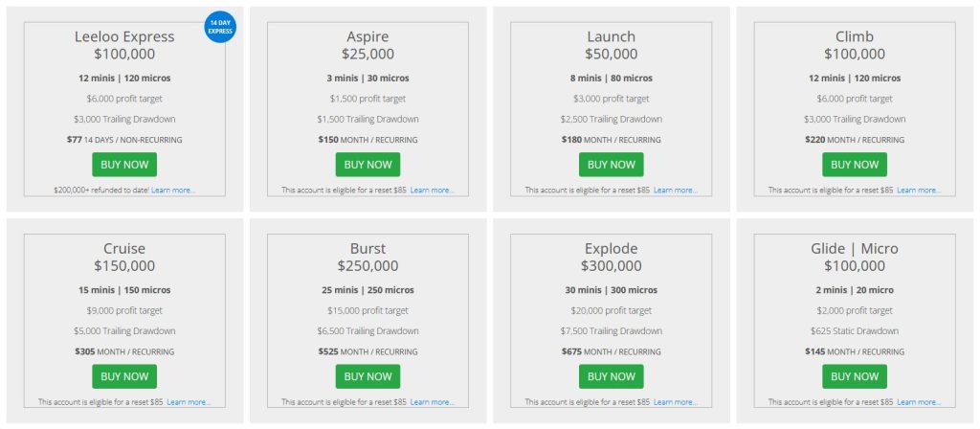Buy the Cruise $150,000 plan
The width and height of the screenshot is (980, 429).
point(124,376)
